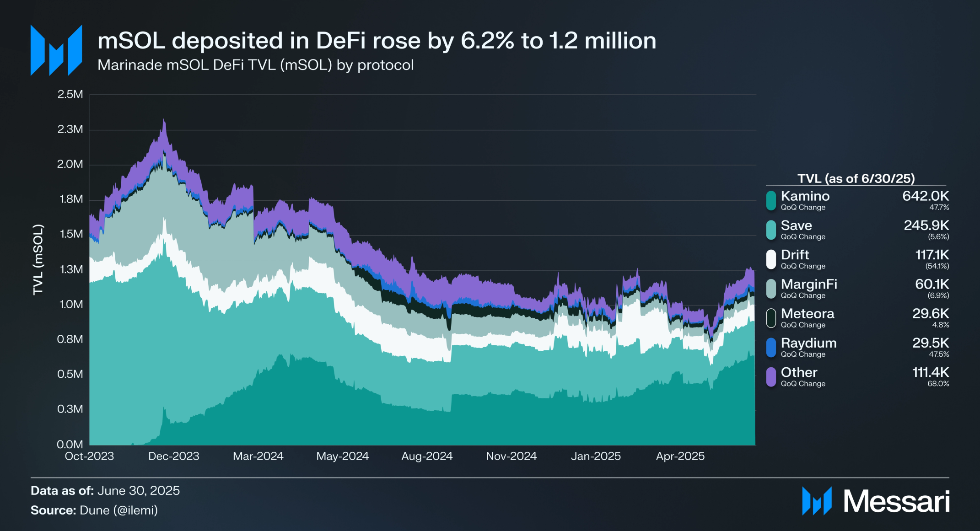Click the Kamino legend color swatch
Screen dimensions: 980x531
point(771,200)
